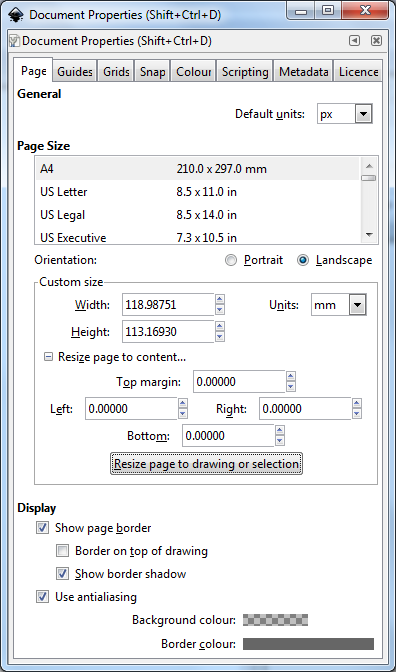Iconify the docked Document Properties panel
396x672 pixels.
point(354,41)
